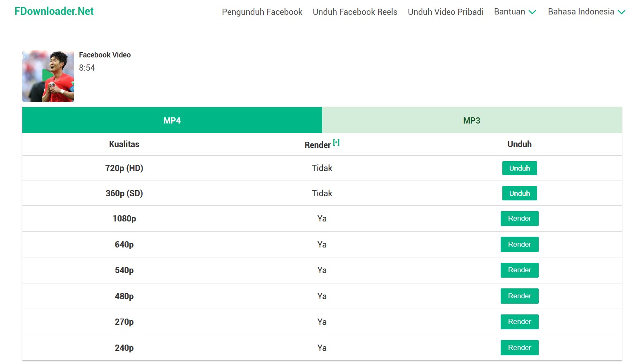Click Unduh button for 720p (HD)
Viewport: 640px width, 364px height.
coord(520,168)
